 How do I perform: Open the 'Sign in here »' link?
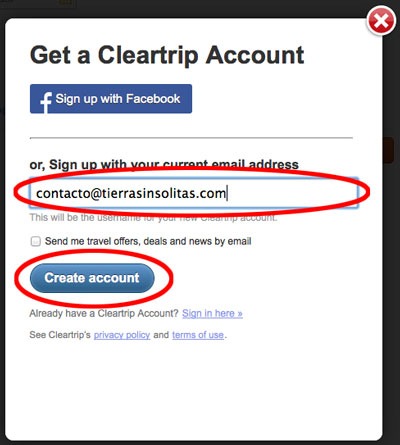(x=212, y=313)
